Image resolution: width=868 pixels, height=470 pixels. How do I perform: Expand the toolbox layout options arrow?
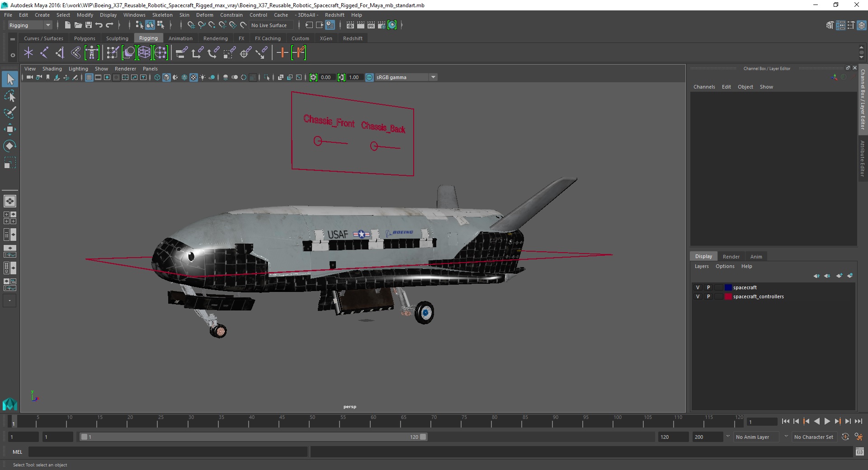pos(9,301)
